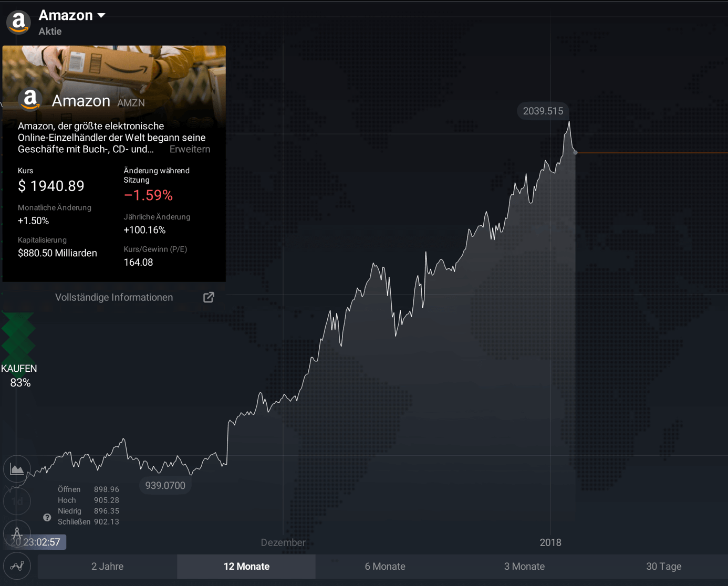
Task: Click the 1d candle interval button
Action: tap(17, 501)
